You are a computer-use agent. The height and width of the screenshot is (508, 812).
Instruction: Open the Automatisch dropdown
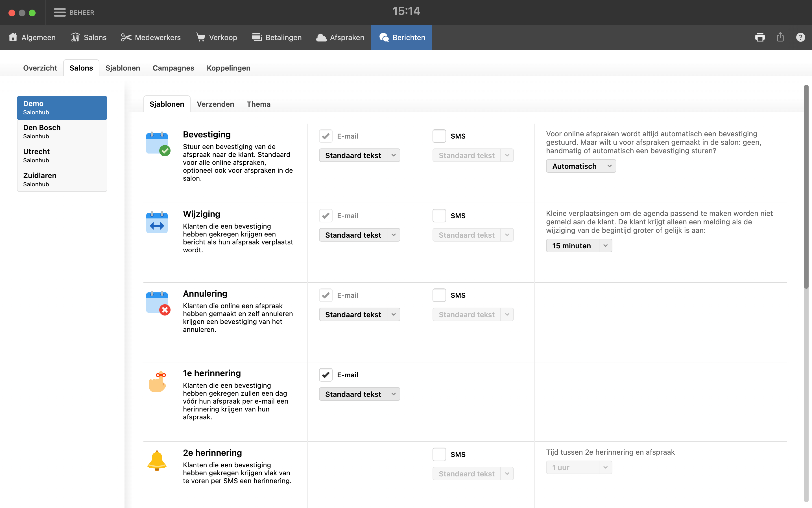click(581, 166)
